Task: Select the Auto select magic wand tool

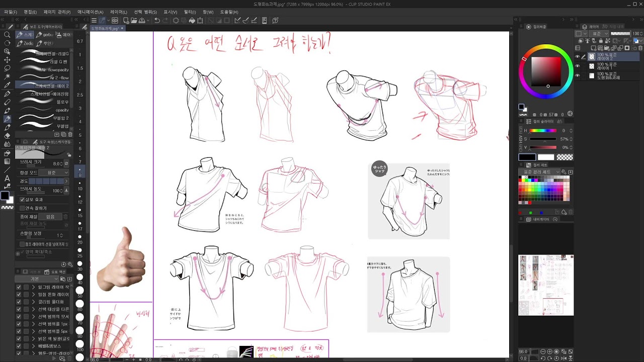Action: tap(7, 76)
